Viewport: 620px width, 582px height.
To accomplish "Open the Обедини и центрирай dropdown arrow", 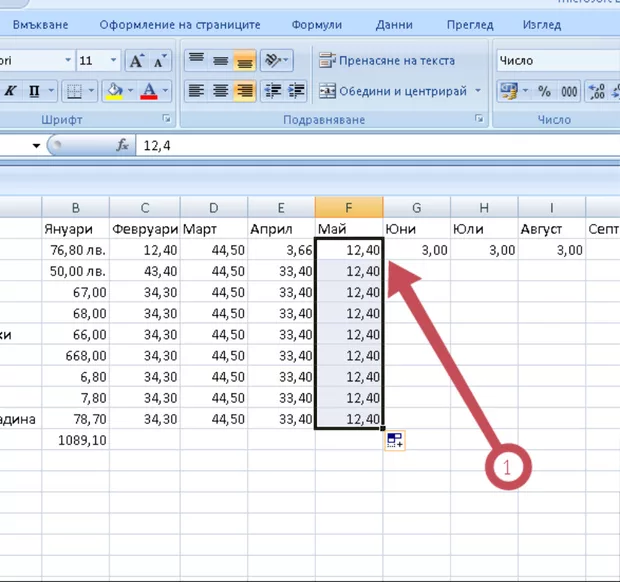I will pos(478,91).
